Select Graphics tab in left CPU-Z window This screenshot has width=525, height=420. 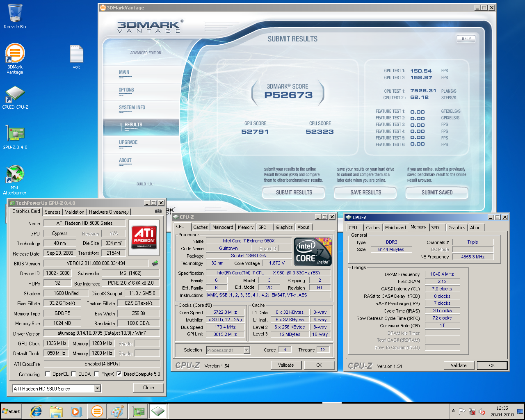coord(284,227)
